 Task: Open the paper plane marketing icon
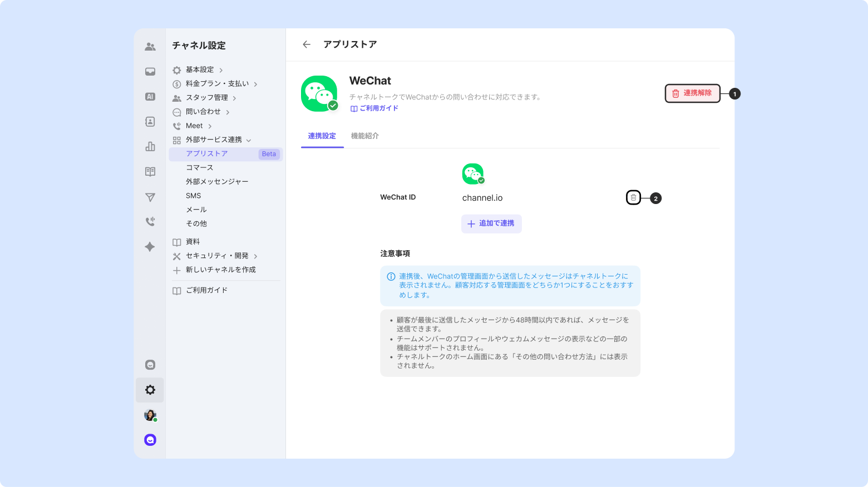tap(150, 197)
